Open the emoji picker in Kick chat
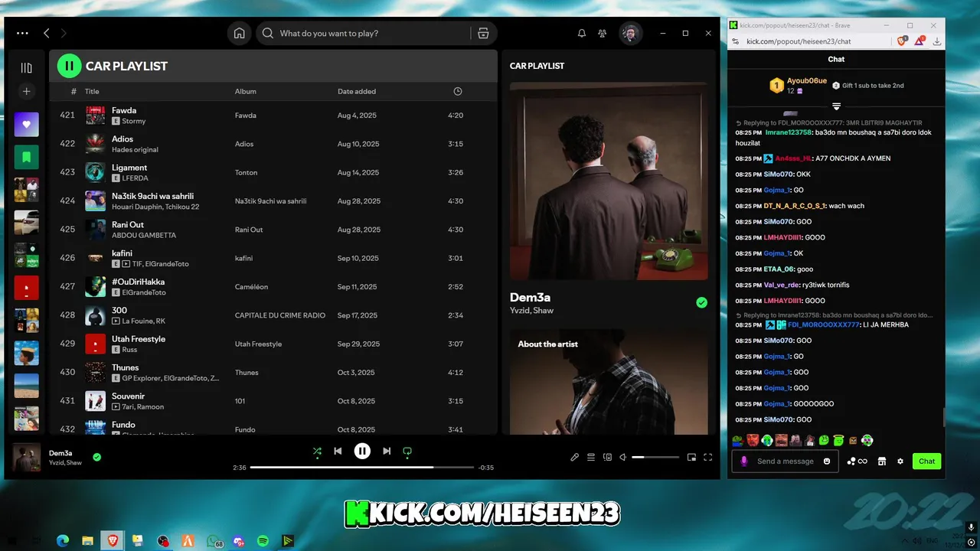The width and height of the screenshot is (980, 551). (x=827, y=461)
